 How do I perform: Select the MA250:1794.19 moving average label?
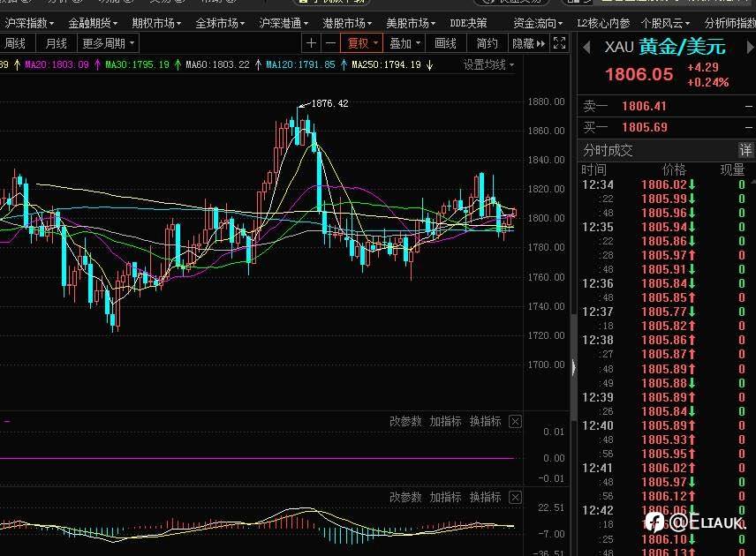pos(386,64)
